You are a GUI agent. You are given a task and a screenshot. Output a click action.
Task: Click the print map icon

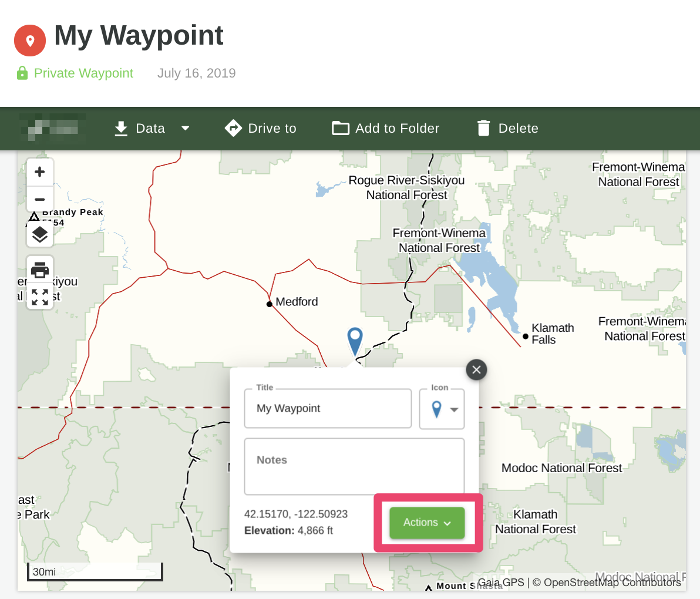point(39,270)
